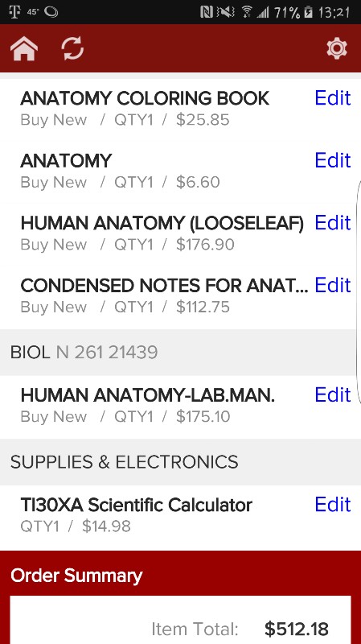Tap the Home icon in the header
Screen dimensions: 361x644
tap(24, 48)
